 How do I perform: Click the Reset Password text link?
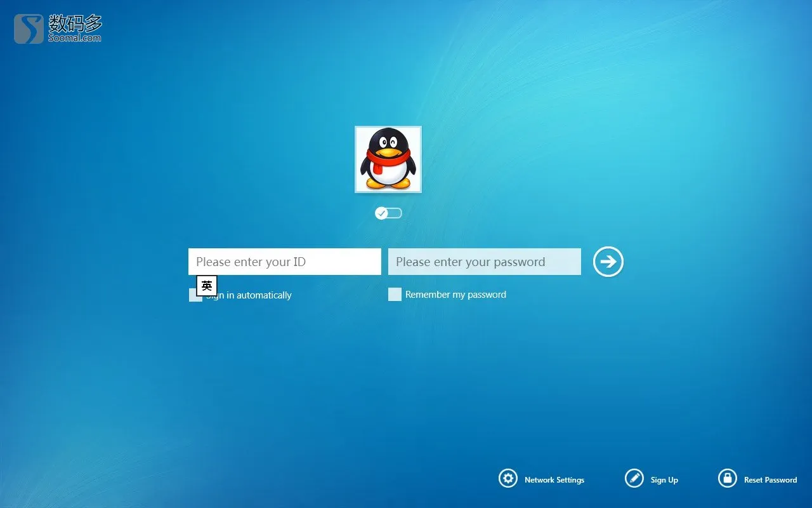click(x=771, y=480)
